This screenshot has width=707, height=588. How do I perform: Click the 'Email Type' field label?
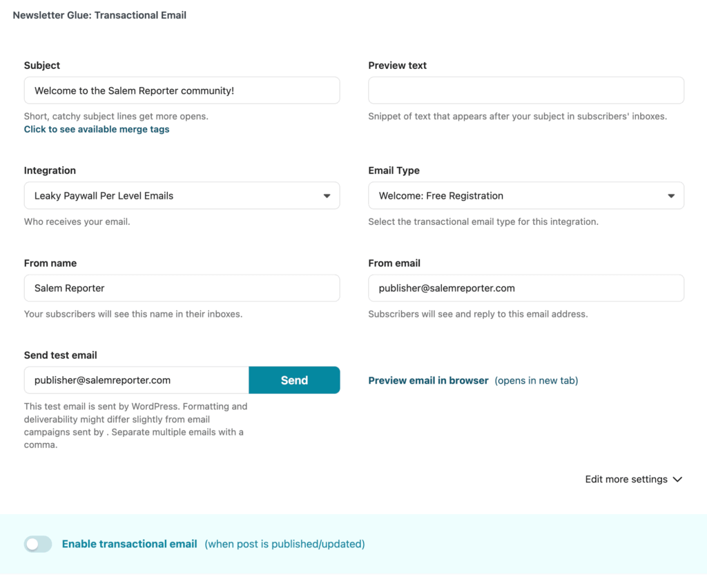tap(394, 170)
